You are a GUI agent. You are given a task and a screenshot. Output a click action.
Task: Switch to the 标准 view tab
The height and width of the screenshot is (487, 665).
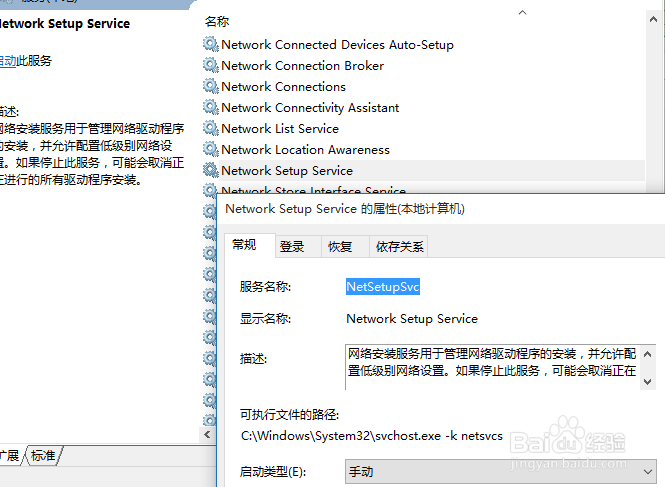[43, 456]
